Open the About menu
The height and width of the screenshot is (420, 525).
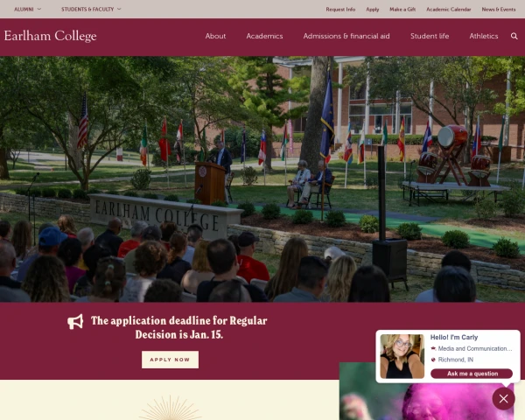tap(215, 36)
